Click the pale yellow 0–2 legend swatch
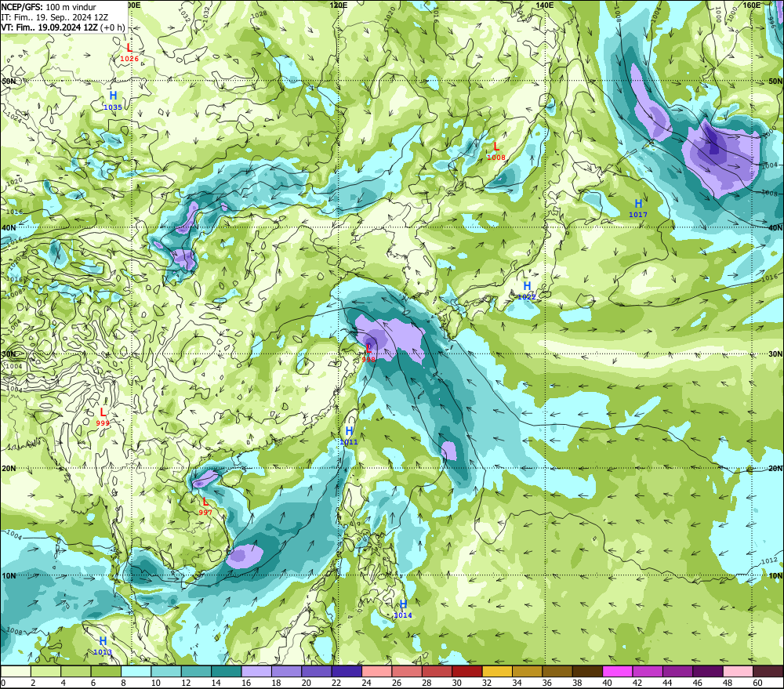784x689 pixels. click(16, 671)
